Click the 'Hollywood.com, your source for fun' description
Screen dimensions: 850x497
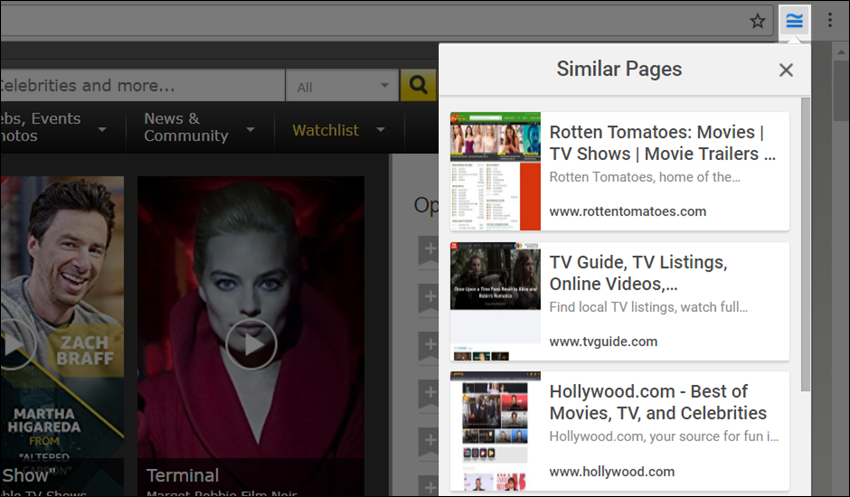click(x=664, y=436)
